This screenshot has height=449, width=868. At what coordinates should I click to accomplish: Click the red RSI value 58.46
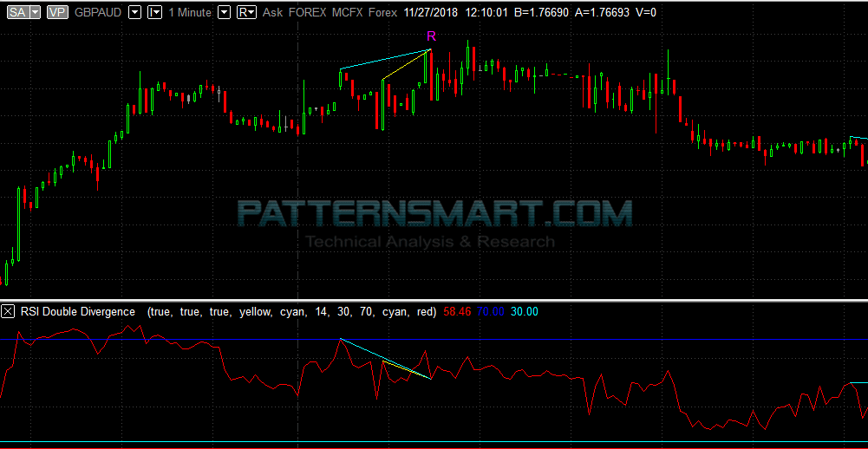457,312
